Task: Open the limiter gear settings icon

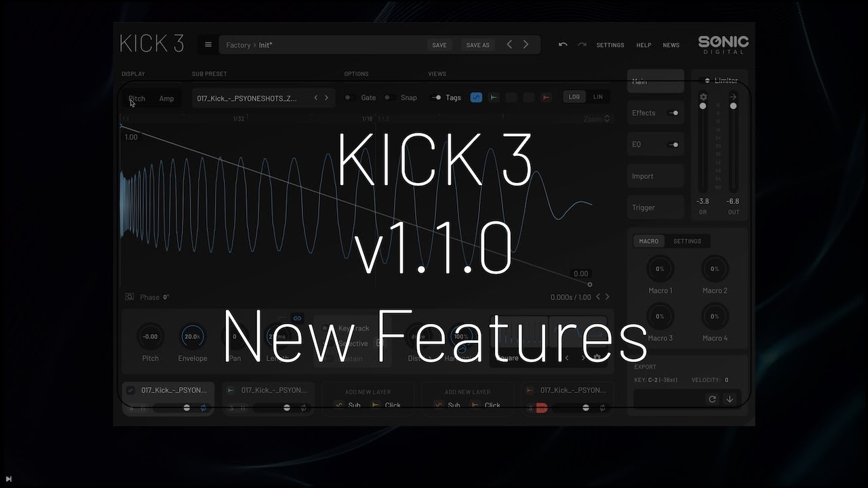Action: [x=703, y=97]
